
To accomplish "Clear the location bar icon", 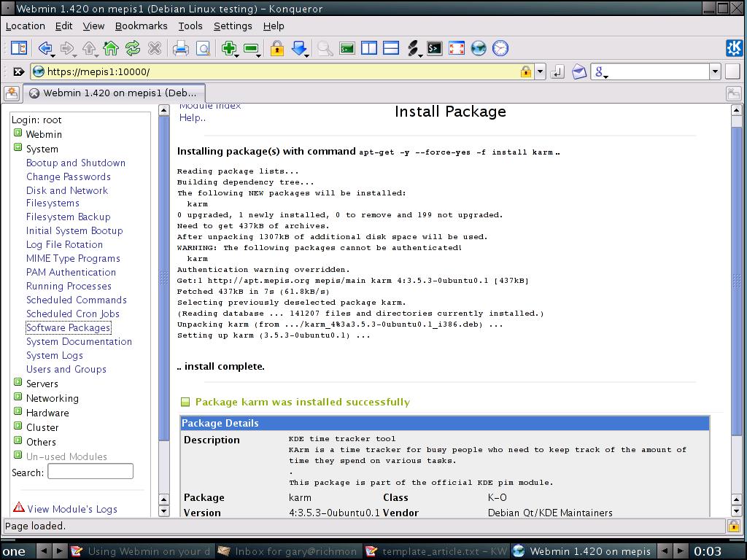I will (x=18, y=71).
